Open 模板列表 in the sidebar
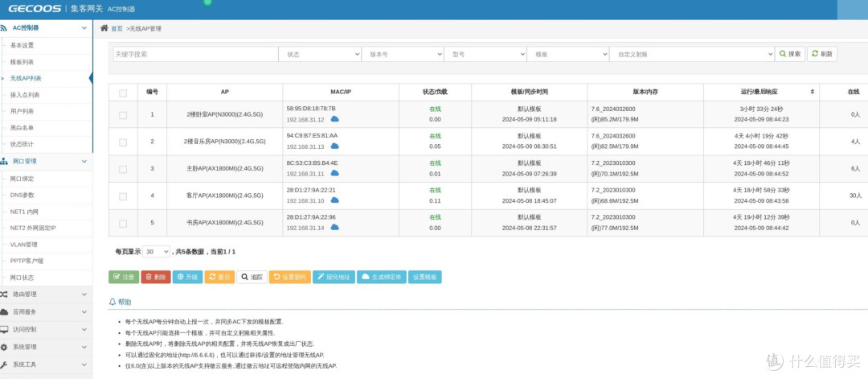 23,62
